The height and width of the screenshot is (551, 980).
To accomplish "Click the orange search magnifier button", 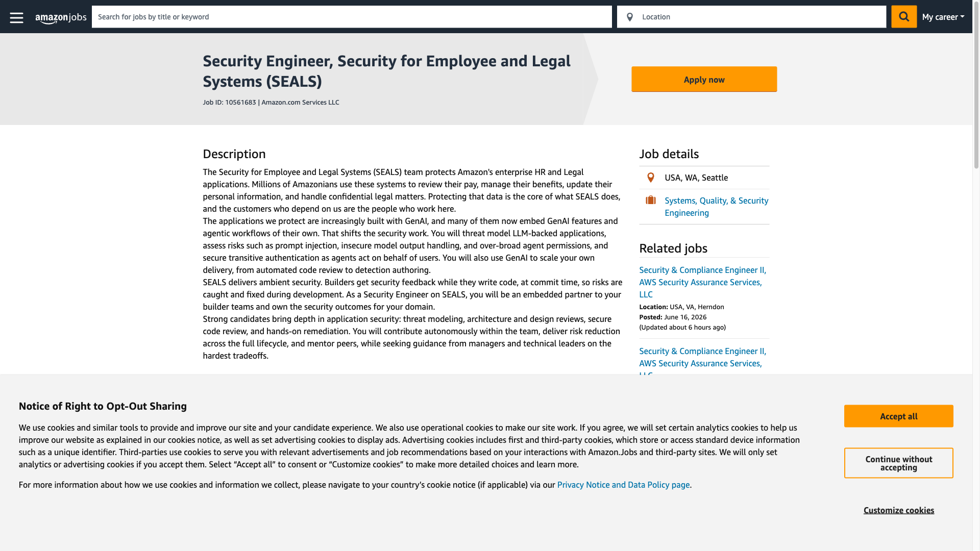I will [903, 17].
